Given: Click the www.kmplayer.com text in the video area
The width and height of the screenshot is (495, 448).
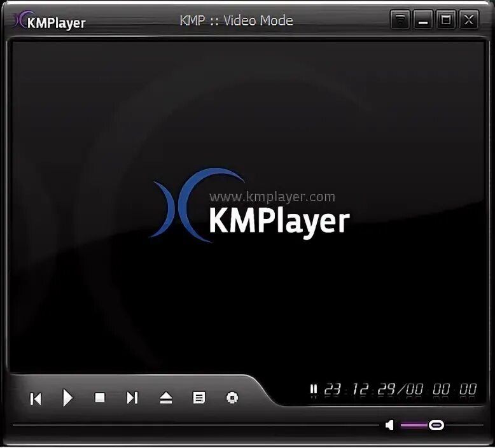Looking at the screenshot, I should 272,197.
